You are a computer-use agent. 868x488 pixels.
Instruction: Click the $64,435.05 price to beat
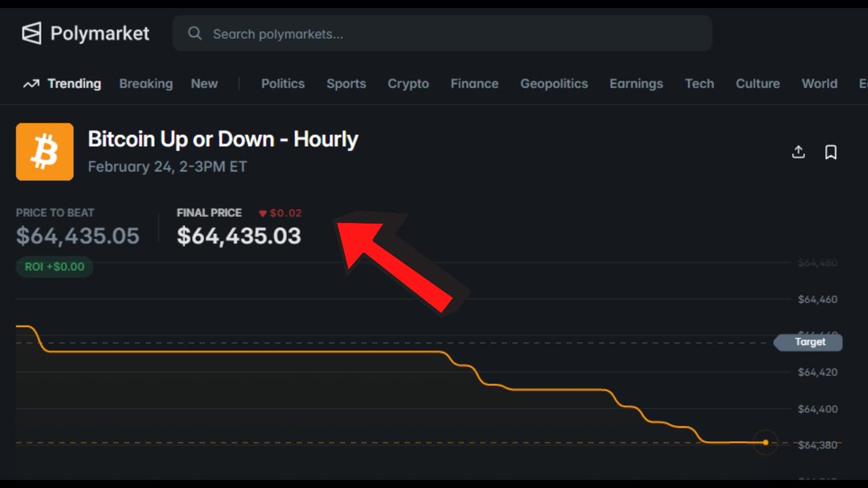pos(77,236)
